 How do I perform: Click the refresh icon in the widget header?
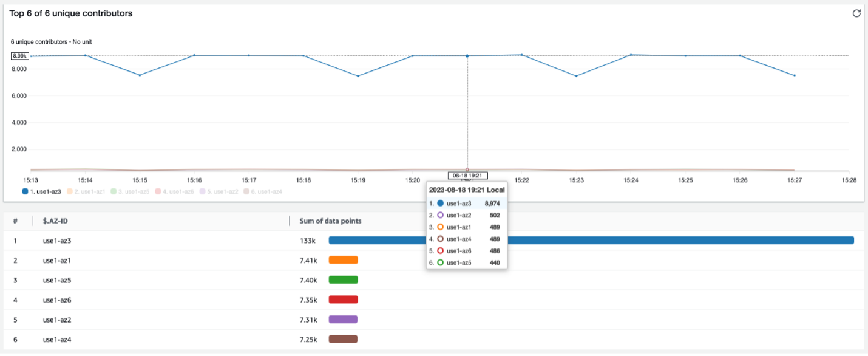click(x=856, y=13)
